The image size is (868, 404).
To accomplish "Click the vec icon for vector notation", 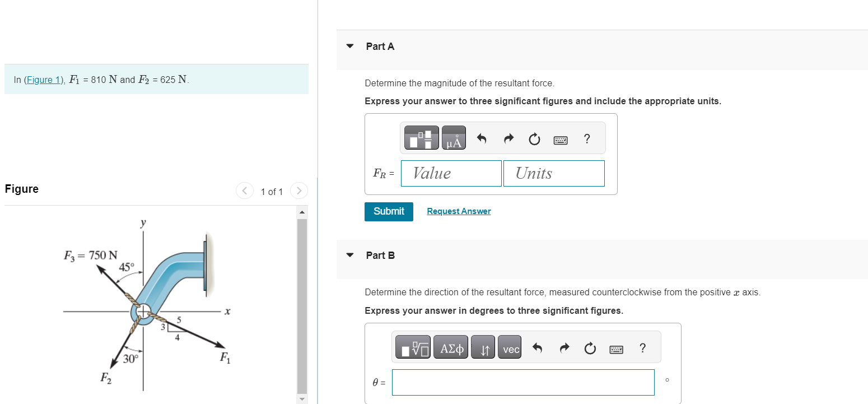I will (x=510, y=347).
